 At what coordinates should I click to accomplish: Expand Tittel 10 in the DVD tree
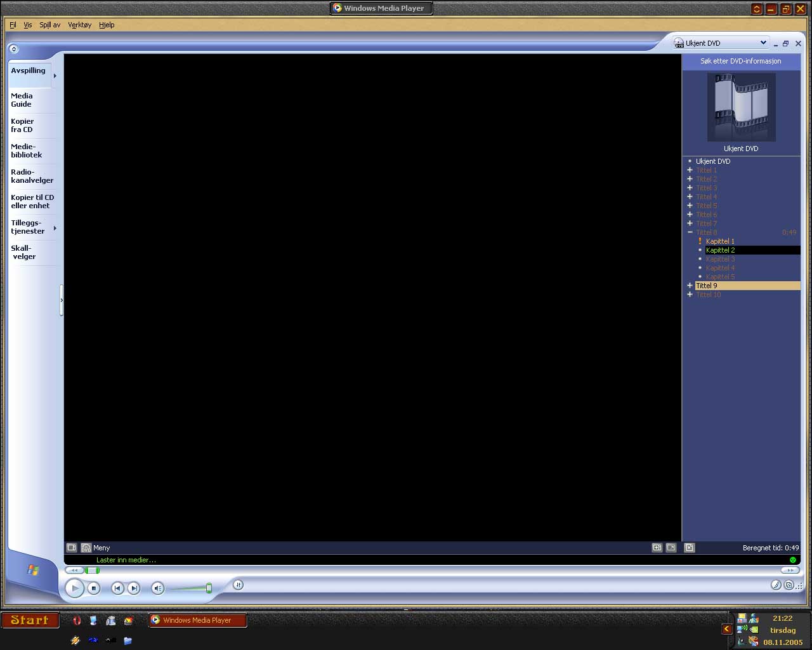[690, 295]
